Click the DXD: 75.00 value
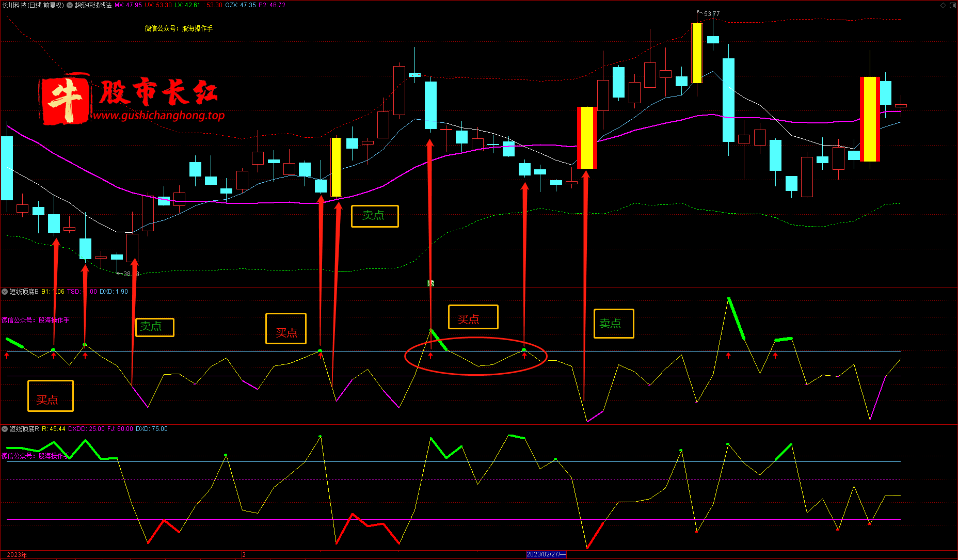The width and height of the screenshot is (958, 560). click(x=152, y=429)
